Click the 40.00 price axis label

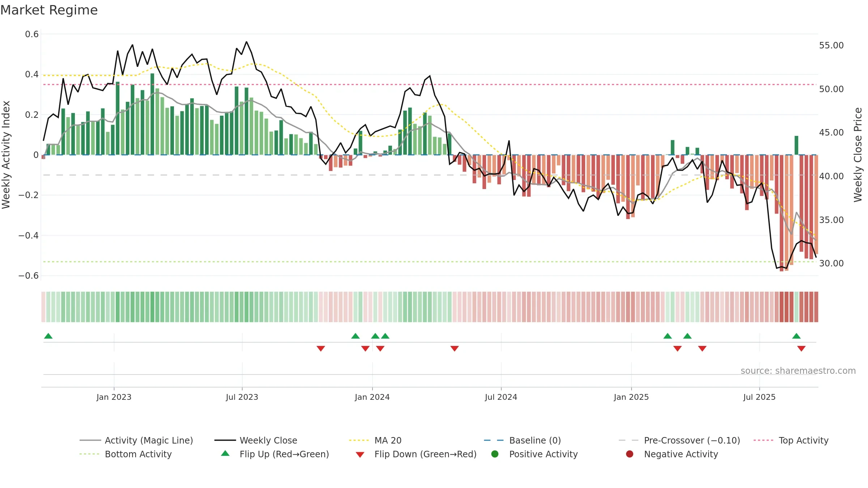(831, 176)
